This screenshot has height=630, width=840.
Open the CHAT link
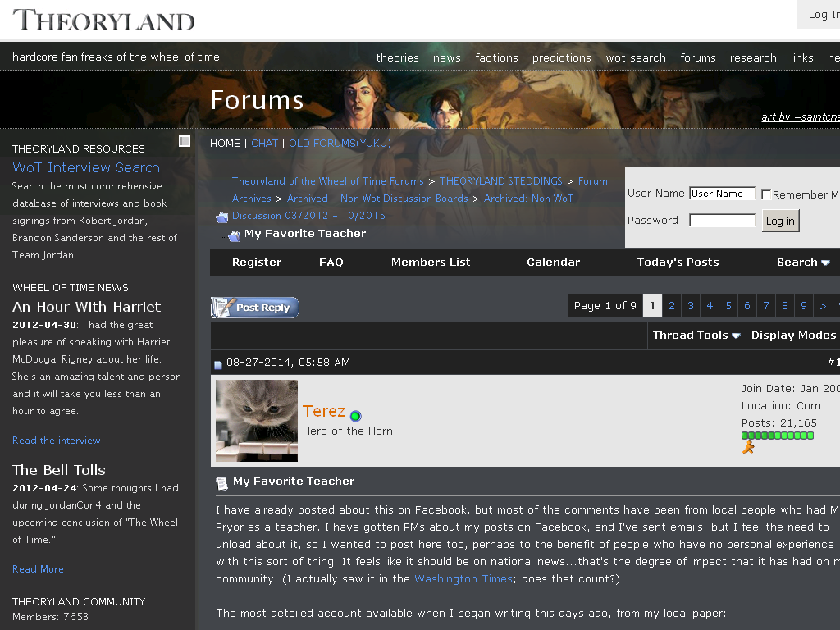point(265,144)
